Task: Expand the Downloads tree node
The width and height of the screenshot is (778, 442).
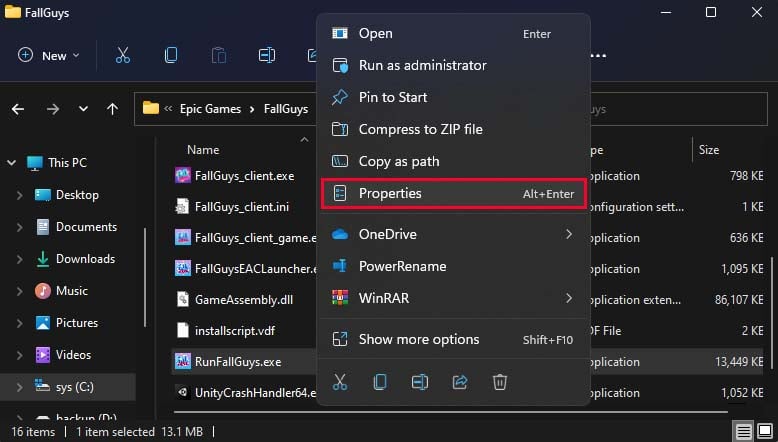Action: [x=19, y=259]
